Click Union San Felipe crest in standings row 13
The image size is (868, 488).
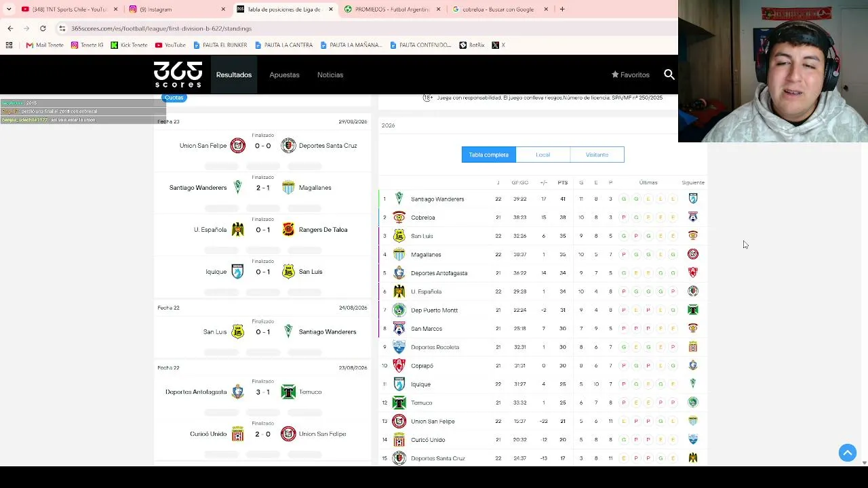[x=399, y=421]
